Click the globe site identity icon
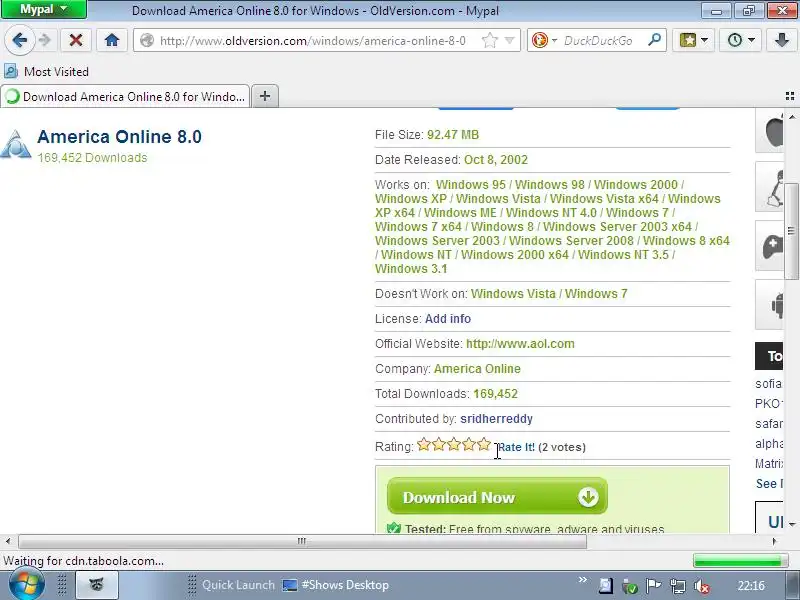 pos(146,40)
